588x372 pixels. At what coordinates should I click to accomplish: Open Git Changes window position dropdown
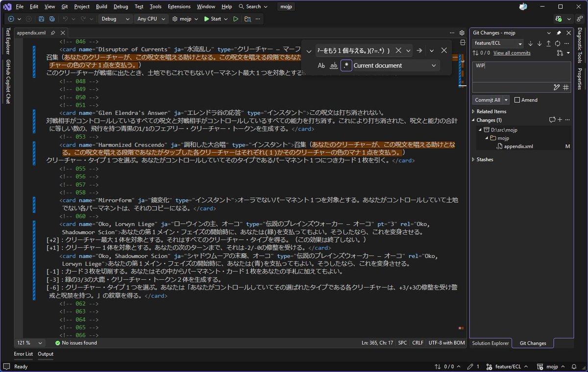pos(550,33)
